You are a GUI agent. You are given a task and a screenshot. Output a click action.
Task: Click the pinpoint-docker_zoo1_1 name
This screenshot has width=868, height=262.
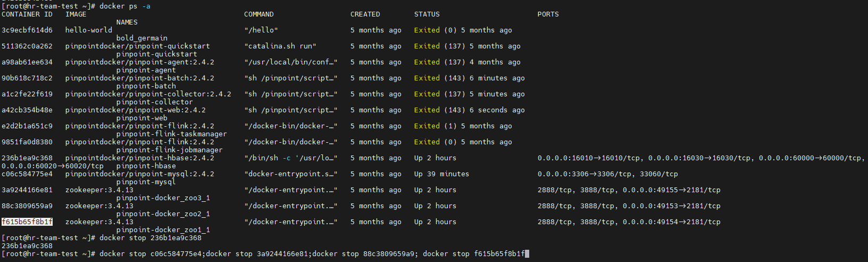pyautogui.click(x=163, y=230)
